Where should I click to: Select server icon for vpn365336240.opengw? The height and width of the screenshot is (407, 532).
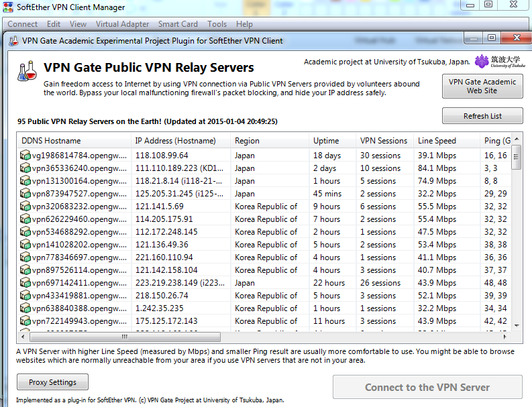point(25,168)
